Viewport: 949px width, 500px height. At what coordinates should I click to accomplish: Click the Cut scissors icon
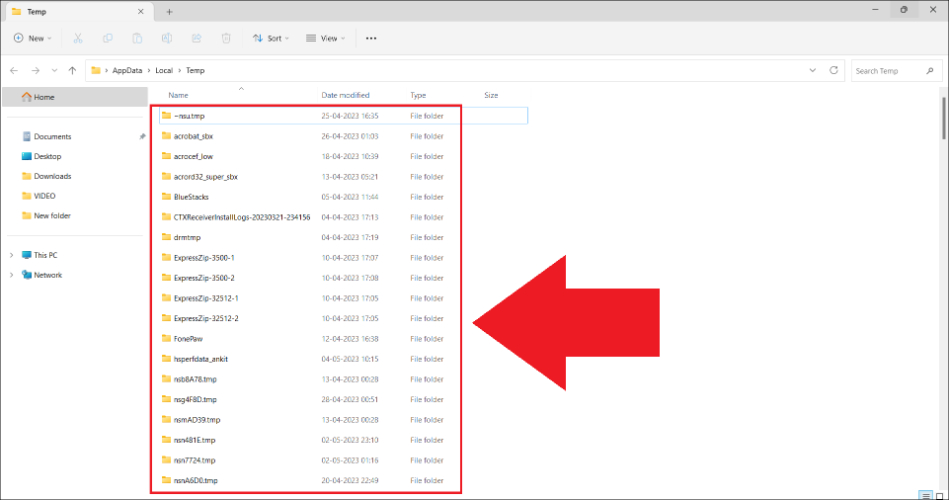[x=78, y=38]
